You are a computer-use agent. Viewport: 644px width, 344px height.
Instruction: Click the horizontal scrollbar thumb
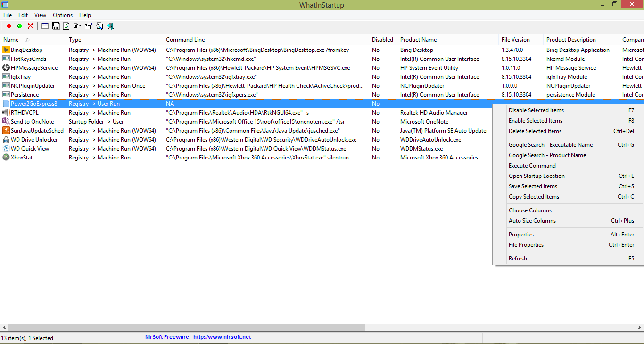point(187,327)
